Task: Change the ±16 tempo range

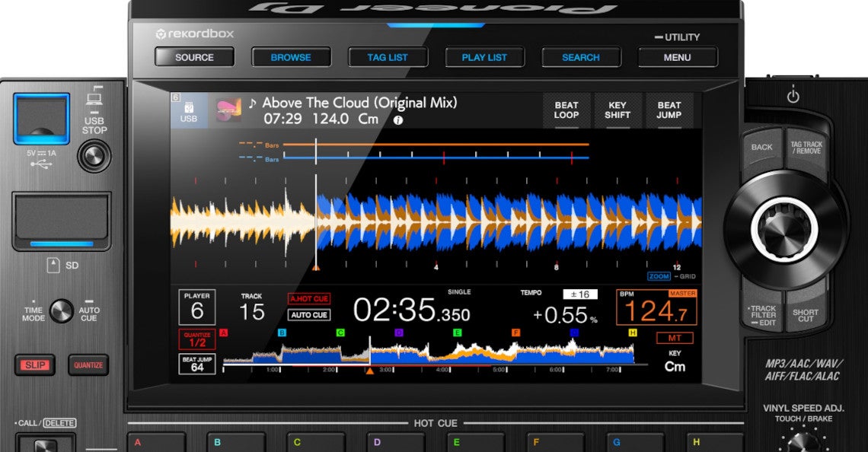Action: pyautogui.click(x=580, y=294)
